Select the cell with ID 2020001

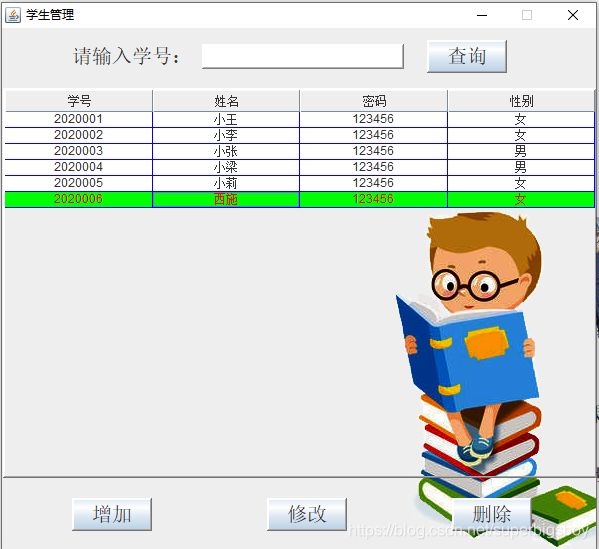(x=79, y=119)
